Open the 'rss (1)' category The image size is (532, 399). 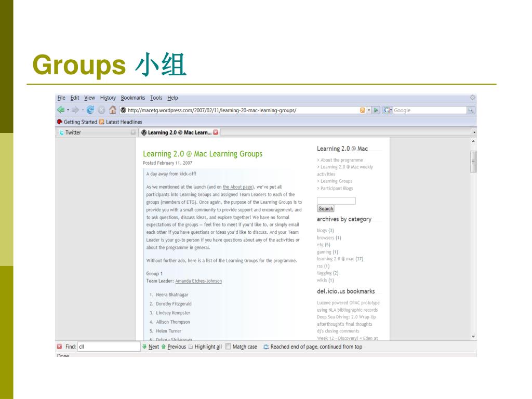(323, 266)
